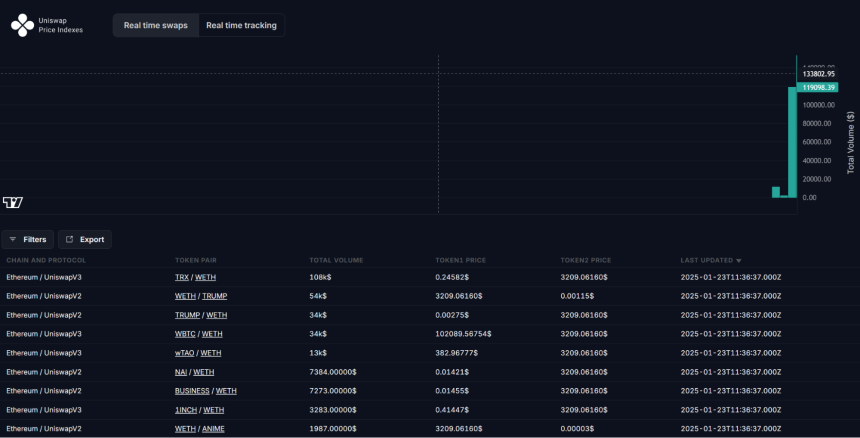The width and height of the screenshot is (860, 438).
Task: Click the 0.24582$ token1 price
Action: click(x=452, y=277)
